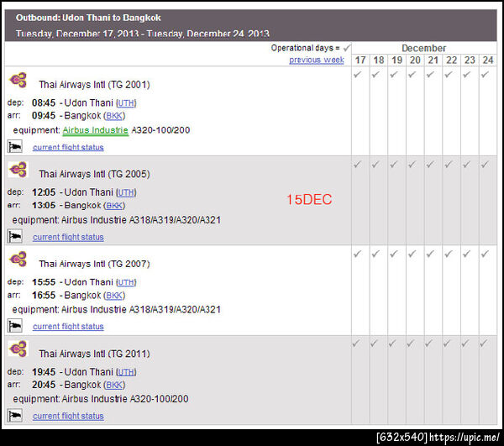This screenshot has height=446, width=504.
Task: Click the Thai Airways logo beside TG 2007
Action: tap(18, 260)
